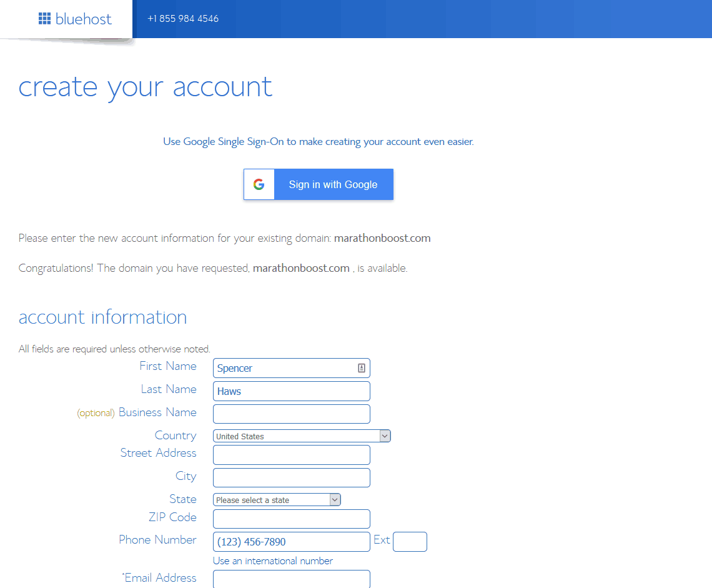Viewport: 712px width, 588px height.
Task: Click the Country label
Action: [x=176, y=436]
